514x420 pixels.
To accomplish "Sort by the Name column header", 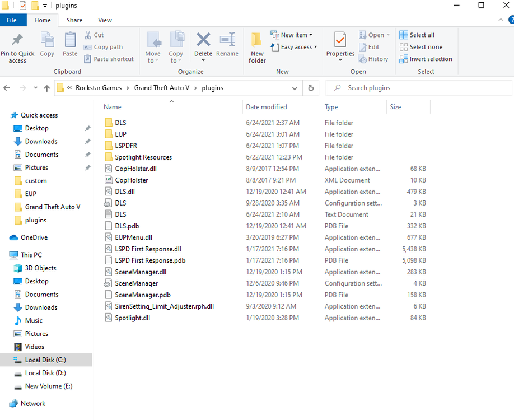I will point(113,107).
